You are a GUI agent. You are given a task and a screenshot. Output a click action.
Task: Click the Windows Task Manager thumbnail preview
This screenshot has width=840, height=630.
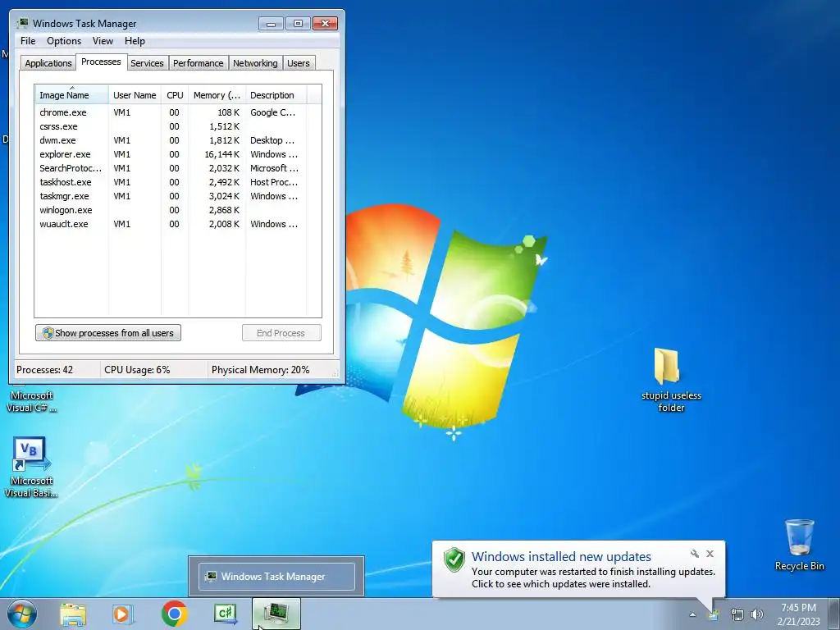276,577
